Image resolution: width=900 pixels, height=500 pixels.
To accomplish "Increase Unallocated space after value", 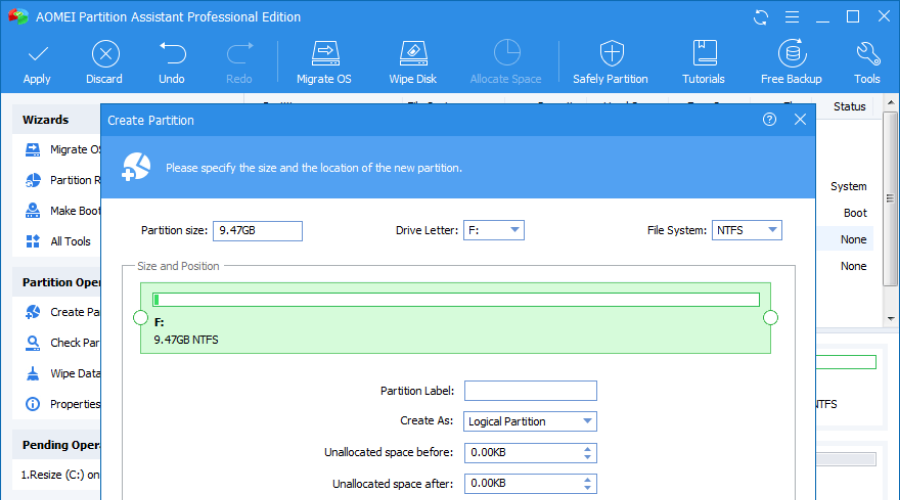I will click(x=587, y=480).
